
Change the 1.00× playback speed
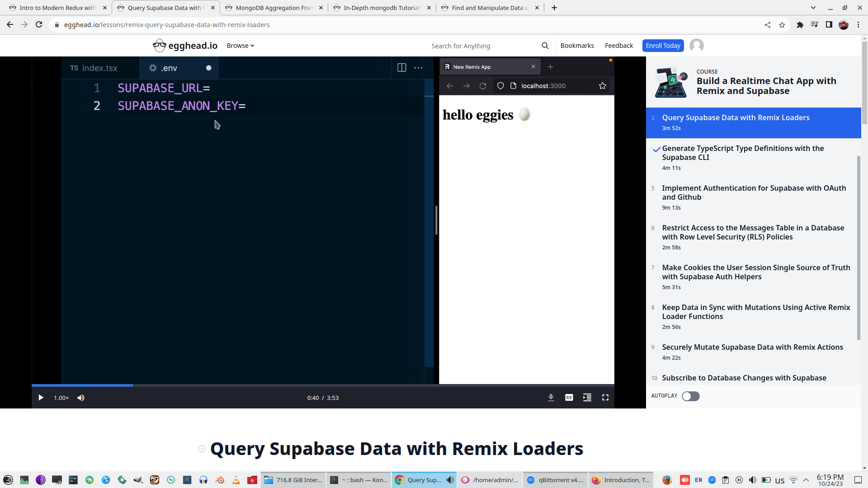61,398
